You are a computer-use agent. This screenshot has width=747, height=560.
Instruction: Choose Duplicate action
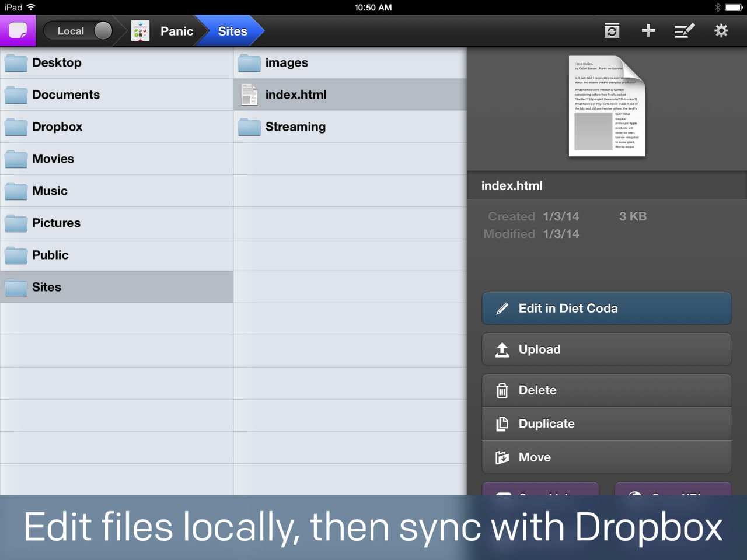pyautogui.click(x=606, y=423)
